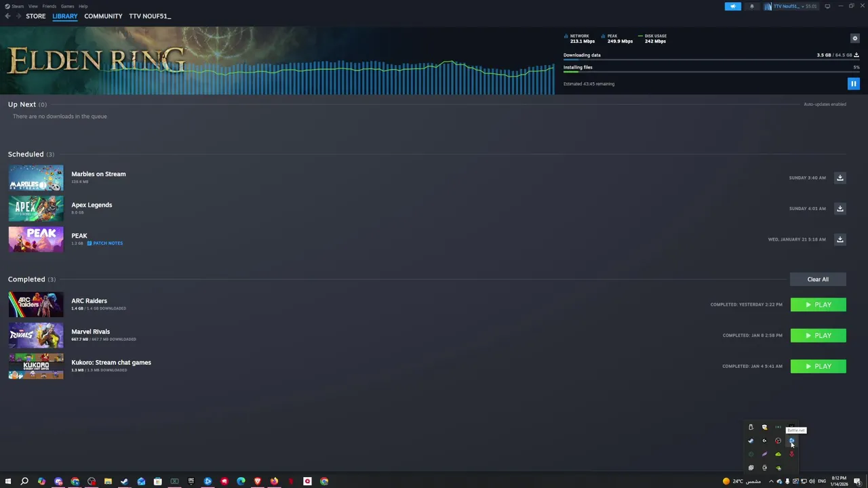Expand the TTV Nouf51_ account dropdown

[x=791, y=6]
